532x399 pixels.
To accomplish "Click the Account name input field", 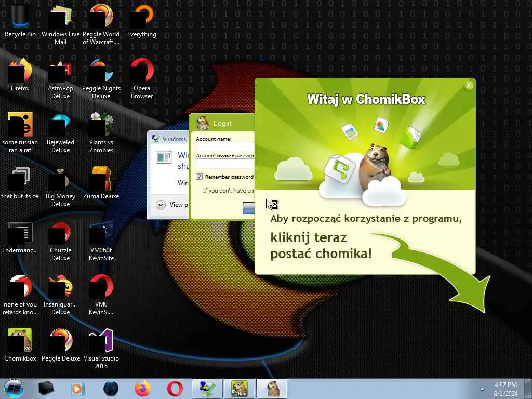I will pyautogui.click(x=225, y=147).
